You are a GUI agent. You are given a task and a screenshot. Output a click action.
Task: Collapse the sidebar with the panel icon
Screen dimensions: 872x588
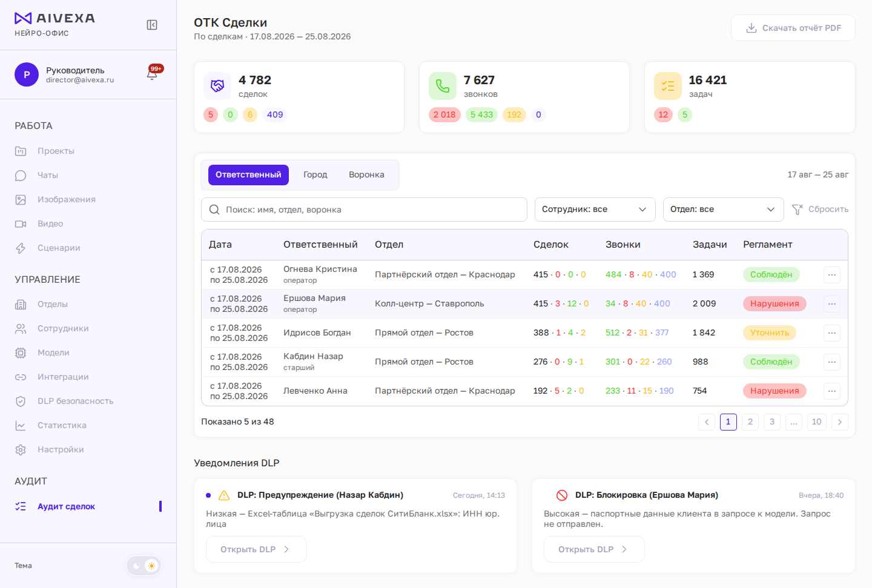[x=152, y=25]
